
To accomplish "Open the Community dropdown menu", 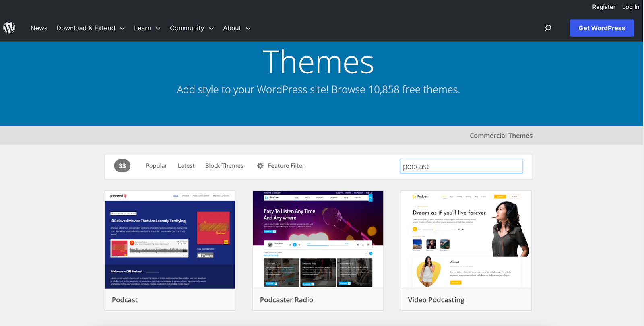I will 192,28.
